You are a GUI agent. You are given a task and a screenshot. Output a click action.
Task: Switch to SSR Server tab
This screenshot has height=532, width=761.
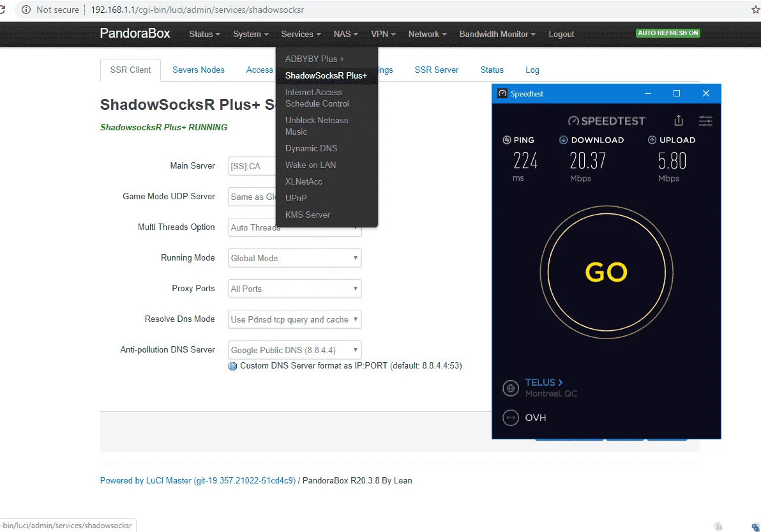[x=436, y=70]
